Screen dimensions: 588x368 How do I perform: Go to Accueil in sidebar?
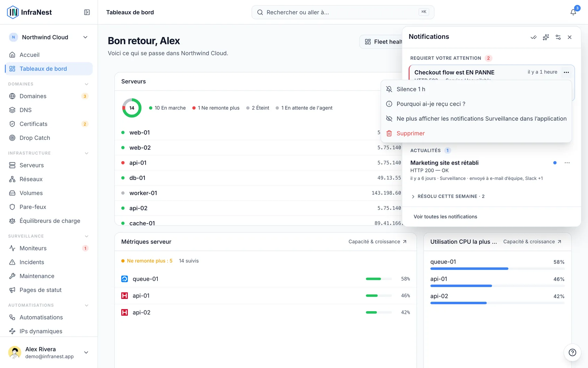[x=49, y=55]
